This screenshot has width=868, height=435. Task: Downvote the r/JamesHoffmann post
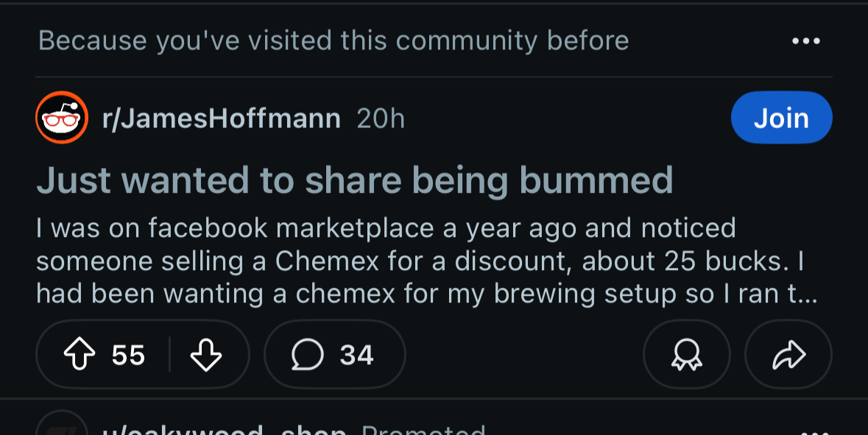click(x=206, y=356)
